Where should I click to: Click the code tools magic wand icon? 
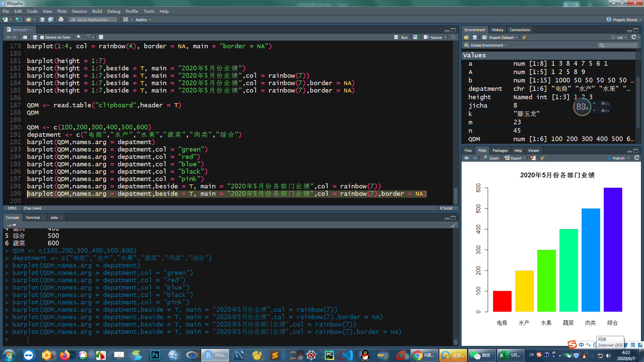point(88,37)
